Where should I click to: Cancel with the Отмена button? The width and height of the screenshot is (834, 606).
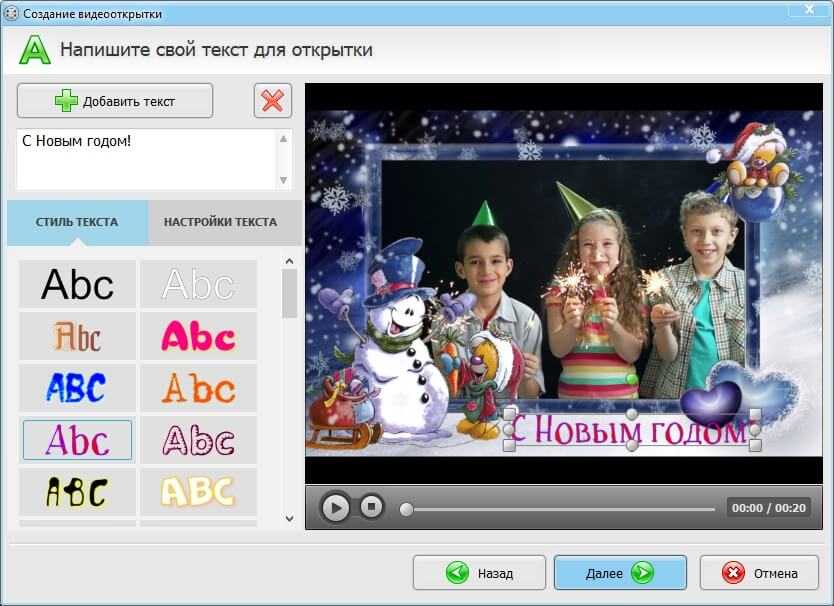coord(761,573)
